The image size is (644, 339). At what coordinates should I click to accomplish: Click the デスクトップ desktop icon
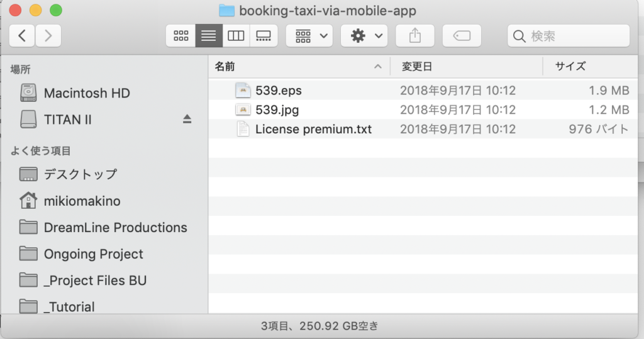[28, 174]
